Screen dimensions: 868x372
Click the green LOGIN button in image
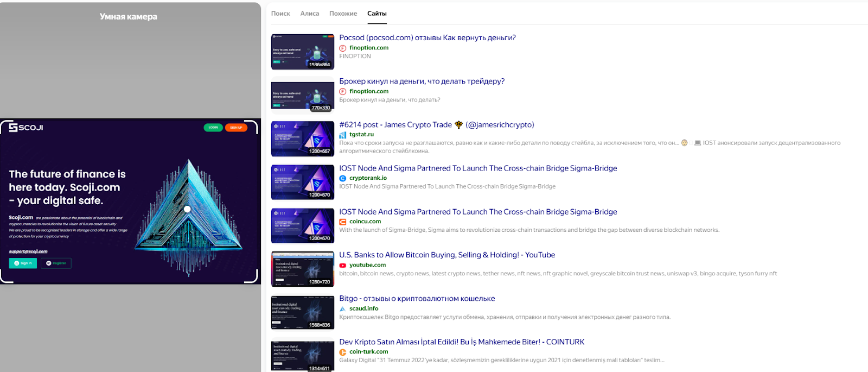point(213,128)
